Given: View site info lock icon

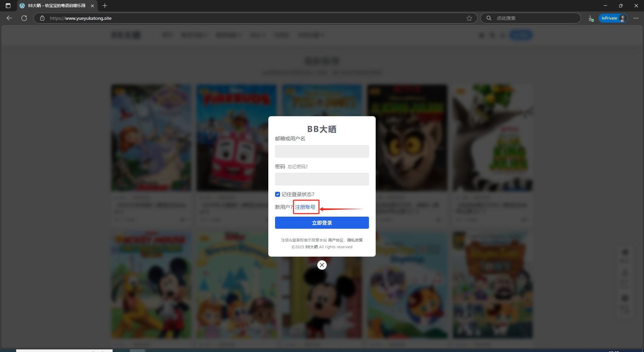Looking at the screenshot, I should click(x=42, y=18).
